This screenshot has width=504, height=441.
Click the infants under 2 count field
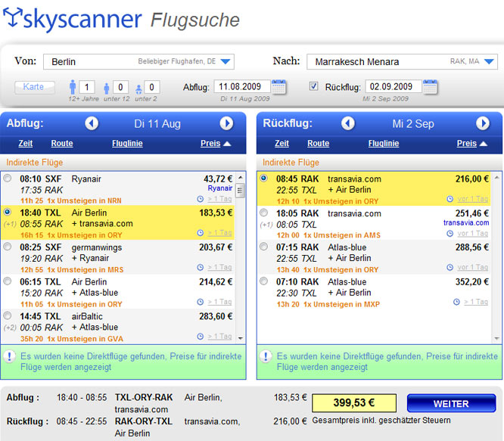(151, 87)
